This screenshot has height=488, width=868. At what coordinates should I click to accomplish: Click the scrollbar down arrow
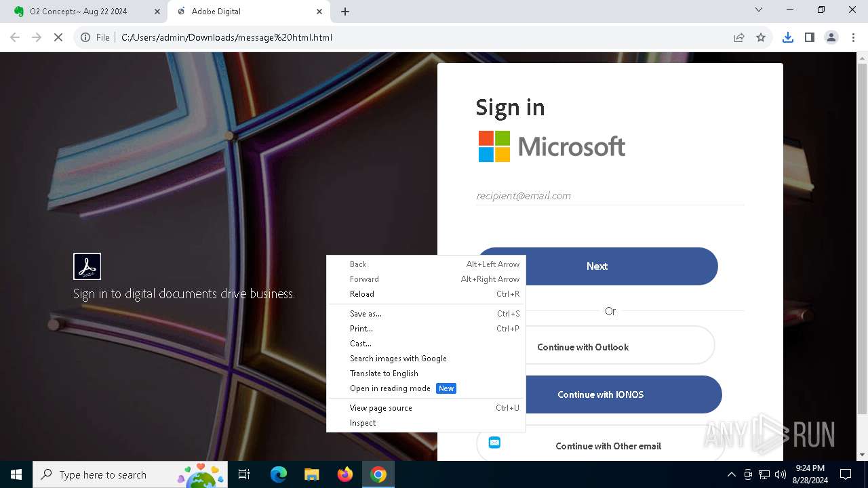click(x=862, y=455)
